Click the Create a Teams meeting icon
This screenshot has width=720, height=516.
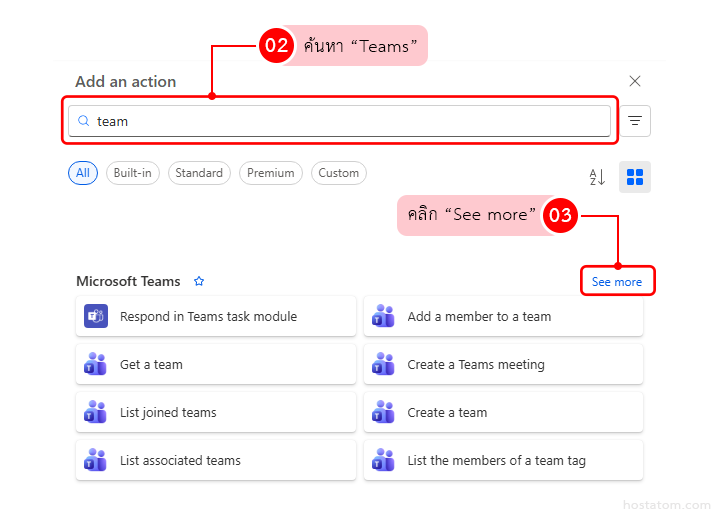pyautogui.click(x=383, y=365)
